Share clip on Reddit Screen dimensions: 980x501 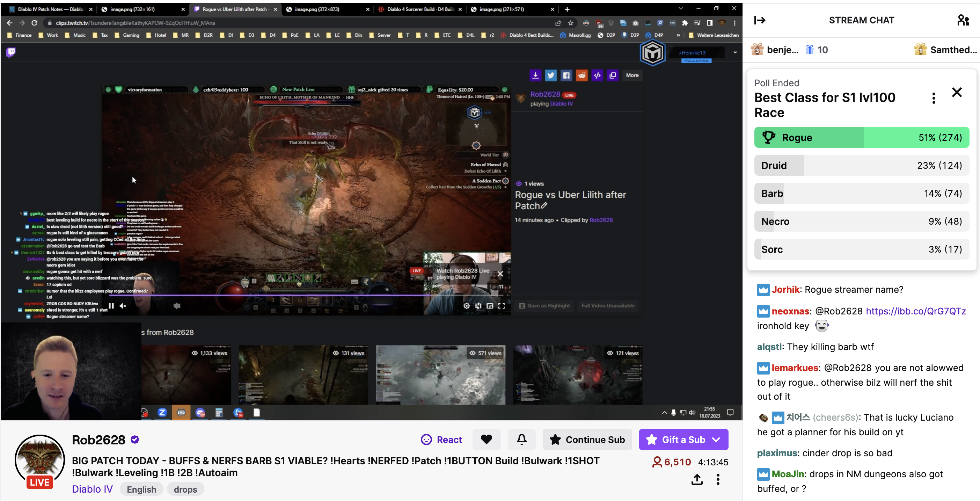pyautogui.click(x=582, y=75)
